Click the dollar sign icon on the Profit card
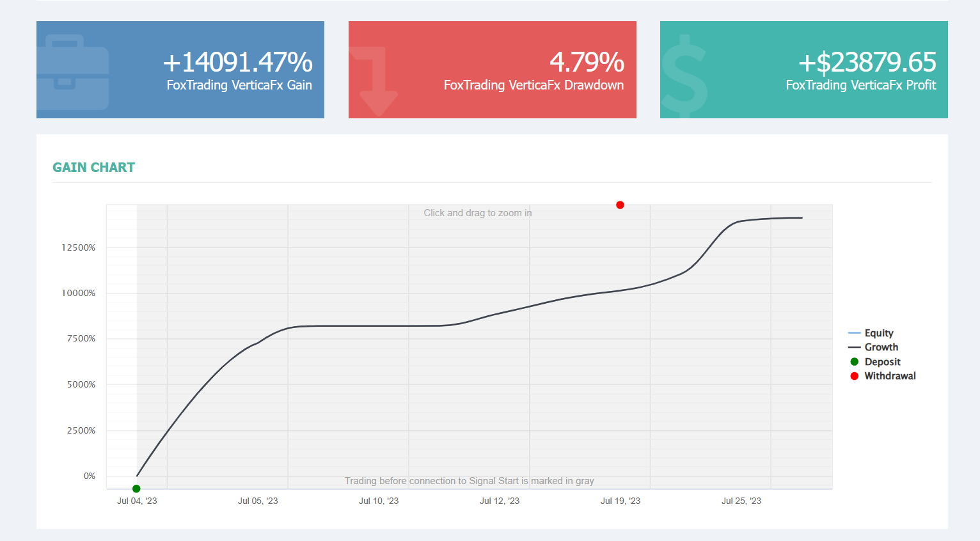This screenshot has height=541, width=980. pyautogui.click(x=684, y=76)
